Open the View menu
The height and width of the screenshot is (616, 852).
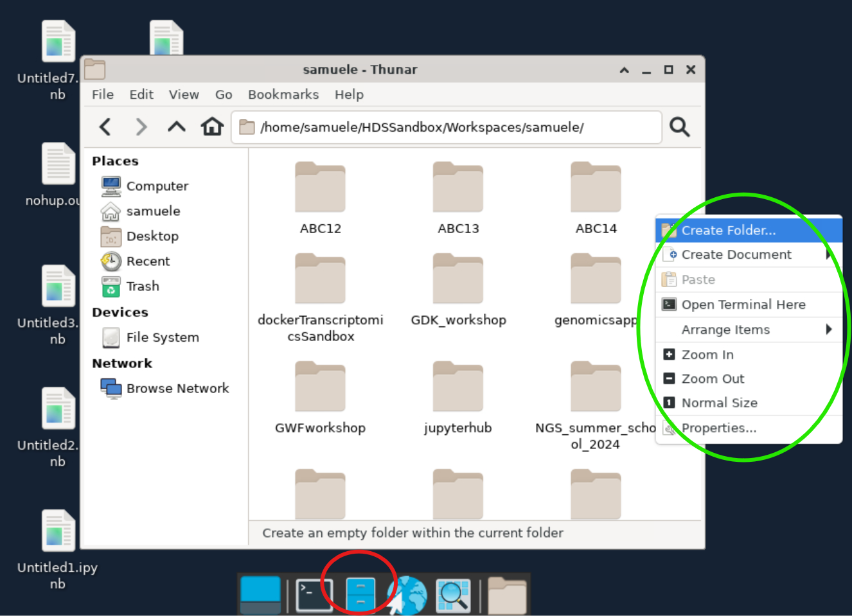coord(184,94)
